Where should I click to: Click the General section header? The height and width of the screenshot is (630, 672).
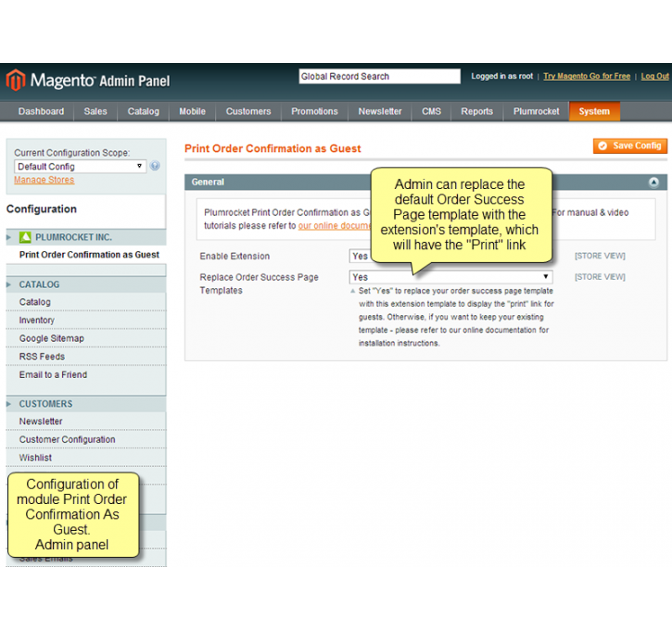425,182
